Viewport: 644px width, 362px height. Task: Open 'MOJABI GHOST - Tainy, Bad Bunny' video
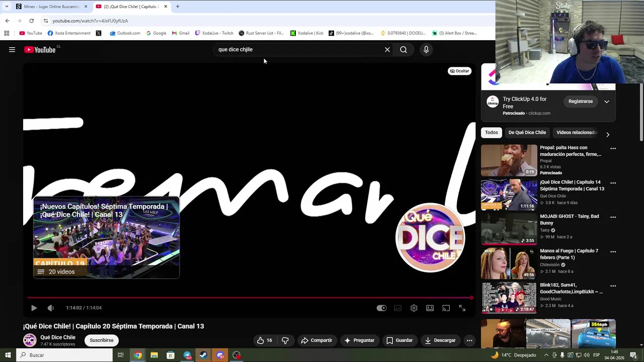tap(570, 220)
